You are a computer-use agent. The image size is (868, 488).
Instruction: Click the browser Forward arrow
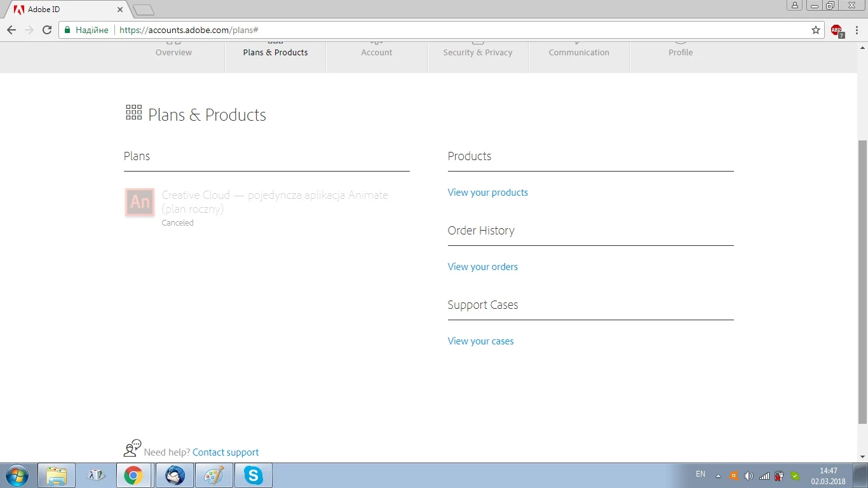[29, 30]
